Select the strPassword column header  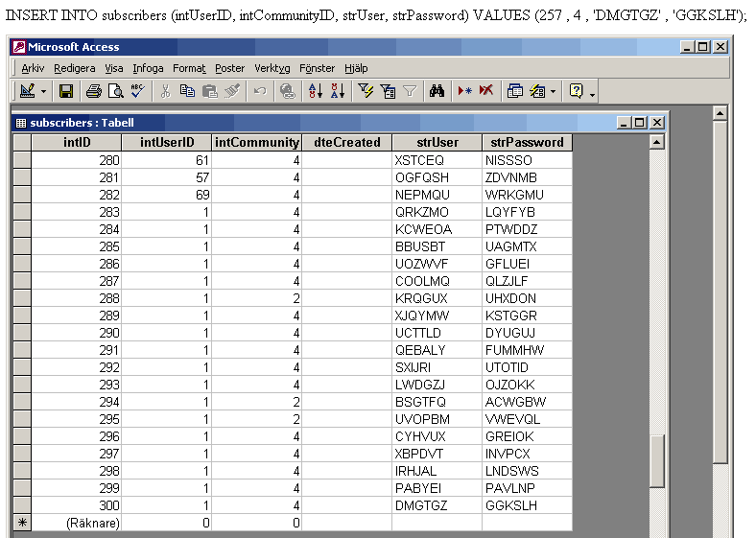click(527, 142)
